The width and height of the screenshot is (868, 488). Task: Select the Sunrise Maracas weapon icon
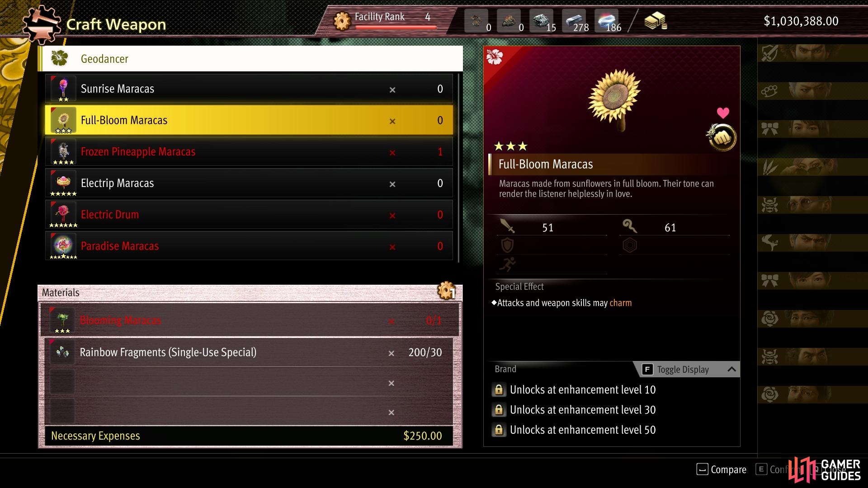63,89
